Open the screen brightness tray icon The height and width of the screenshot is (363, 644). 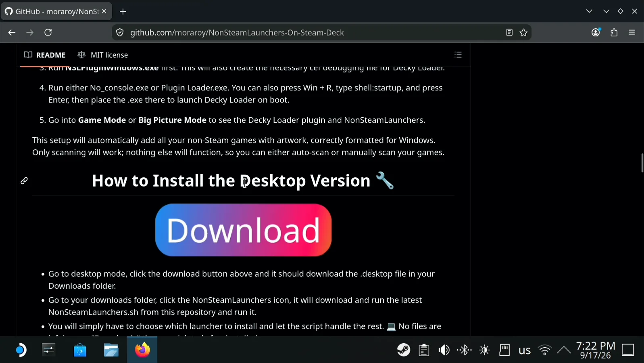tap(484, 350)
